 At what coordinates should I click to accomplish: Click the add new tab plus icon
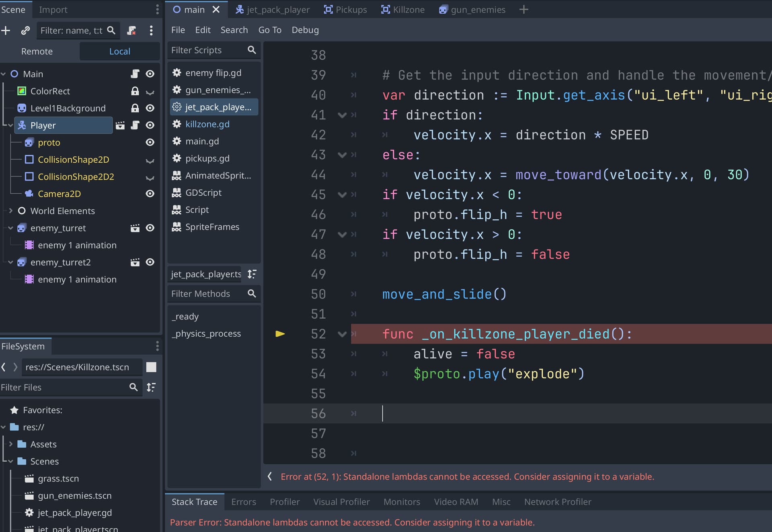pyautogui.click(x=524, y=10)
